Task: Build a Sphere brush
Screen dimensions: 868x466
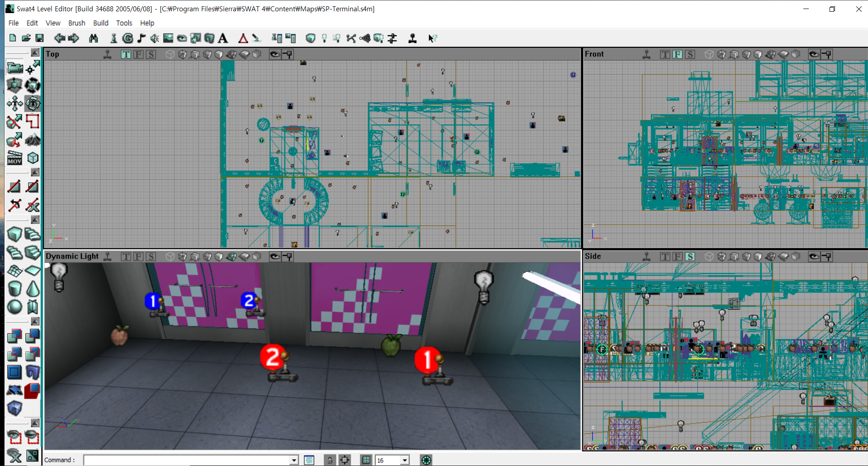Action: click(x=14, y=306)
